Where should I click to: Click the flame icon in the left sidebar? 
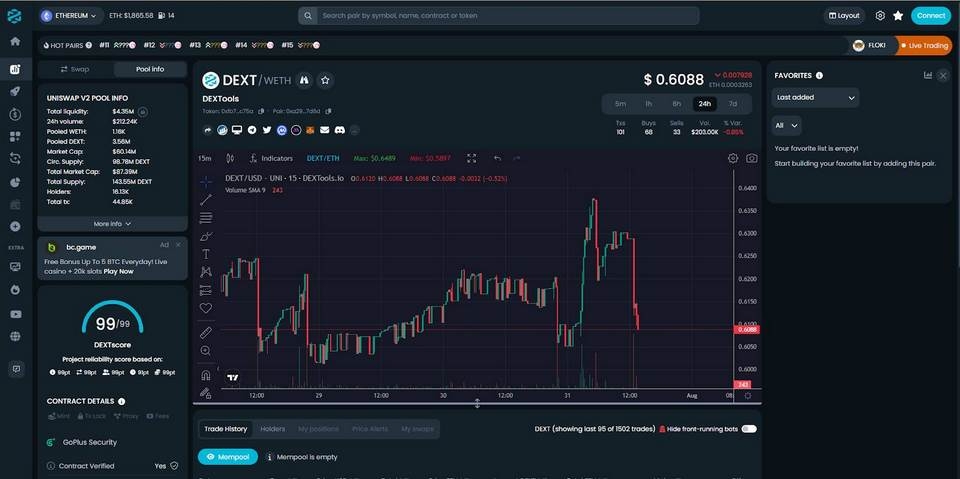pyautogui.click(x=15, y=290)
